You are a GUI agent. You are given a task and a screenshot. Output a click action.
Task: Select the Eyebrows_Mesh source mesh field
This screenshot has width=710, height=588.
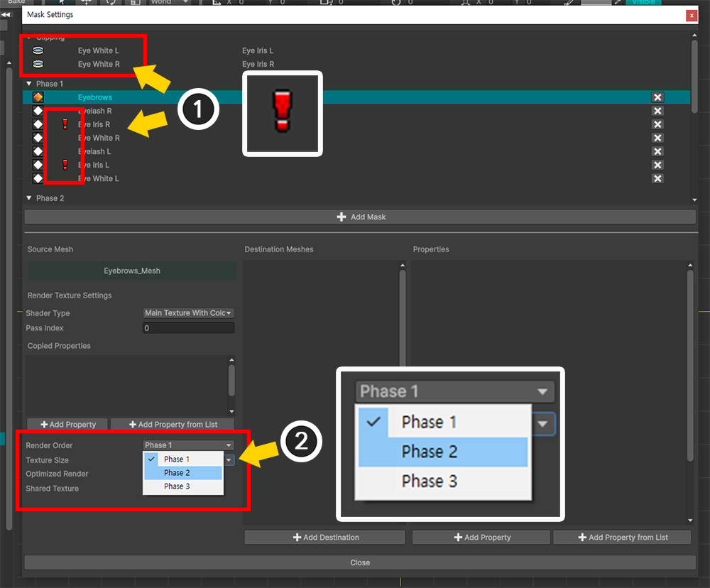coord(131,271)
